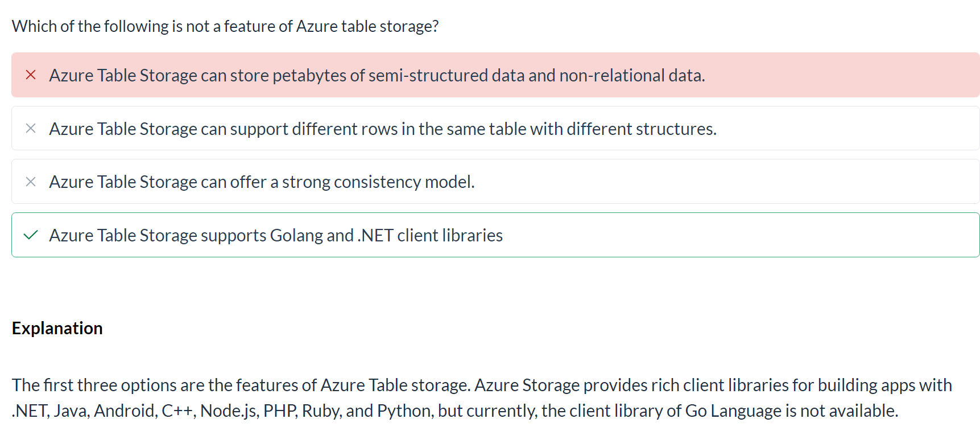Select the Golang and .NET client libraries option
Image resolution: width=980 pixels, height=435 pixels.
click(495, 235)
